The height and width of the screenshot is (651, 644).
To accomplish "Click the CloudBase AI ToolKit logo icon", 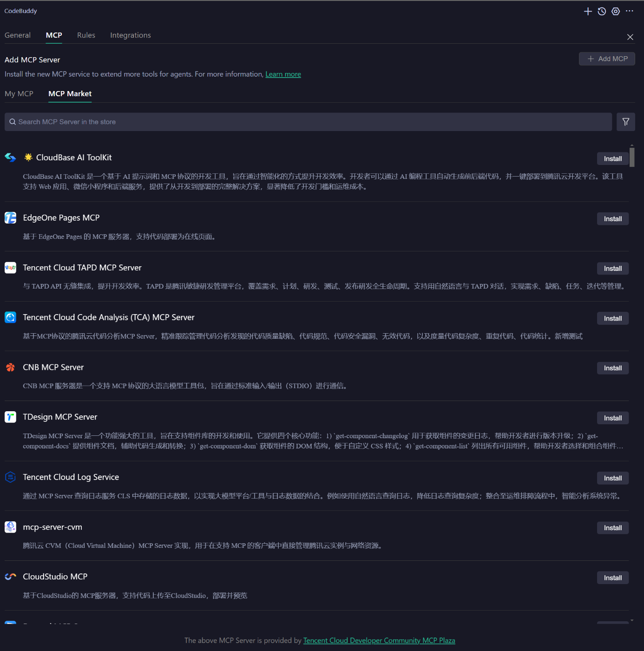I will [10, 158].
